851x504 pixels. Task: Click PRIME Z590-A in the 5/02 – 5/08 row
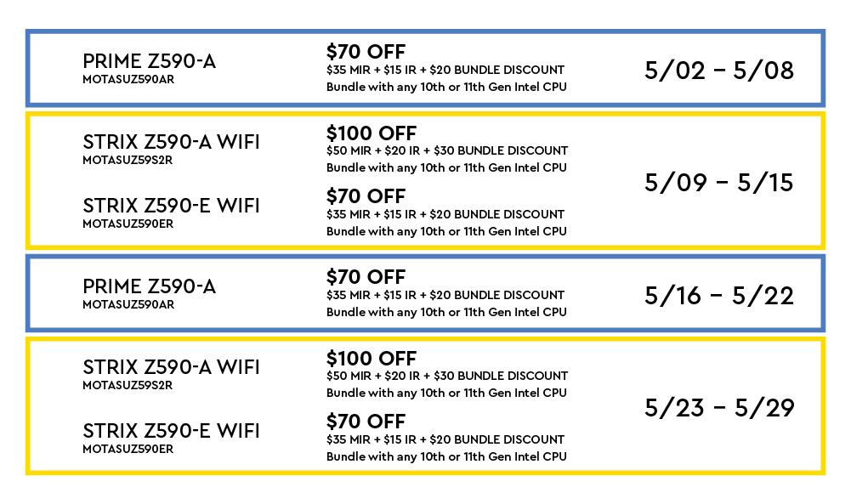149,60
